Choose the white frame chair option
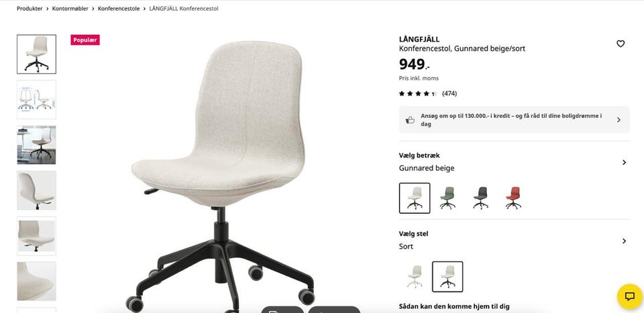644x313 pixels. (415, 277)
